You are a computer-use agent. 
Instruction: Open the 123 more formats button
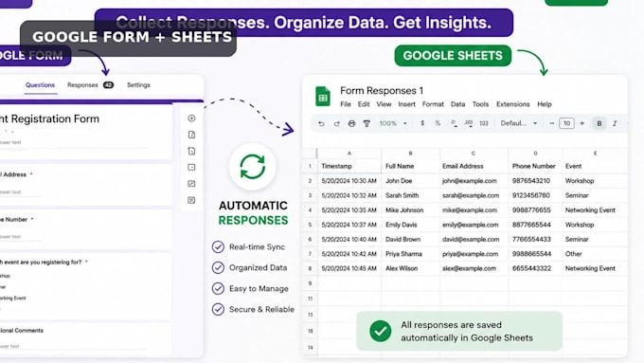pos(484,123)
